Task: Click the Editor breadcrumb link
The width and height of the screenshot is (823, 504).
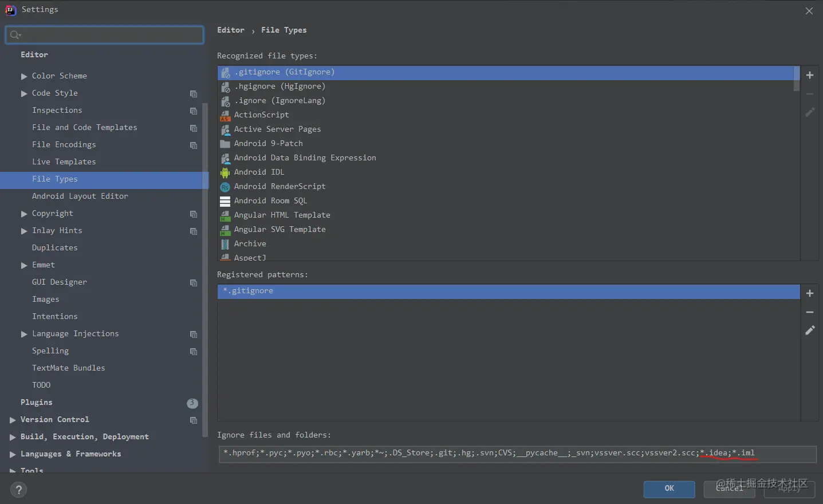Action: pos(231,30)
